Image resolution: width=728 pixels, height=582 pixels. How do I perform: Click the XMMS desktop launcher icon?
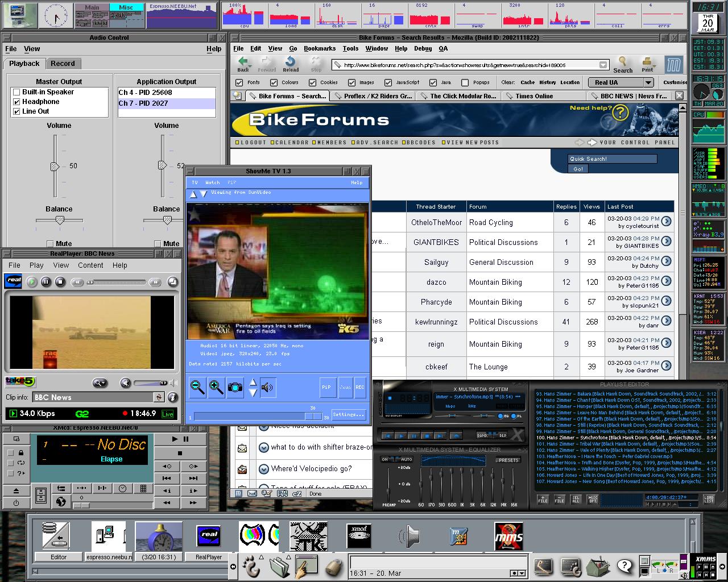click(x=508, y=536)
